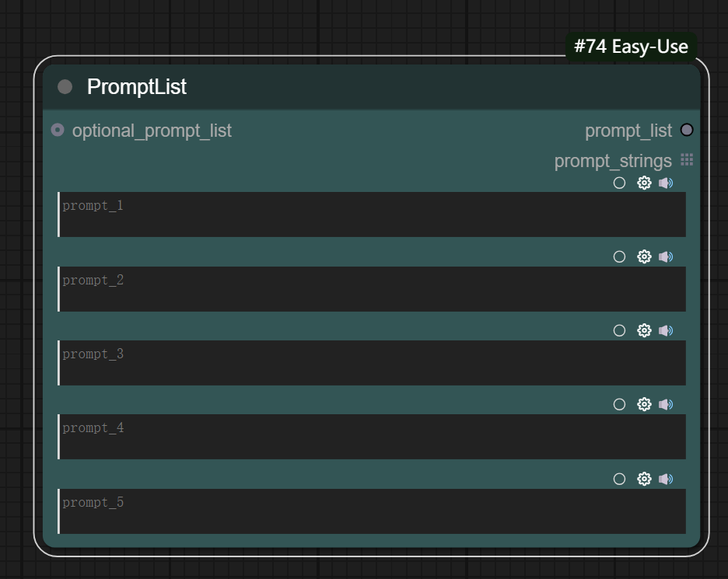The width and height of the screenshot is (728, 579).
Task: Click the #74 Easy-Use badge
Action: point(631,47)
